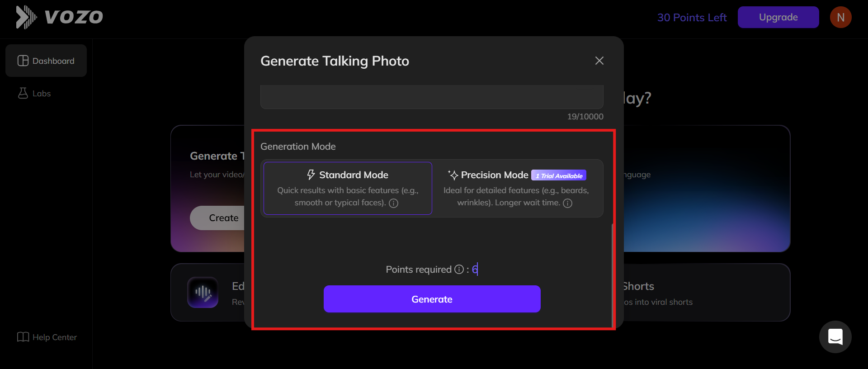Click the dialog's vertical scrollbar

(x=613, y=271)
